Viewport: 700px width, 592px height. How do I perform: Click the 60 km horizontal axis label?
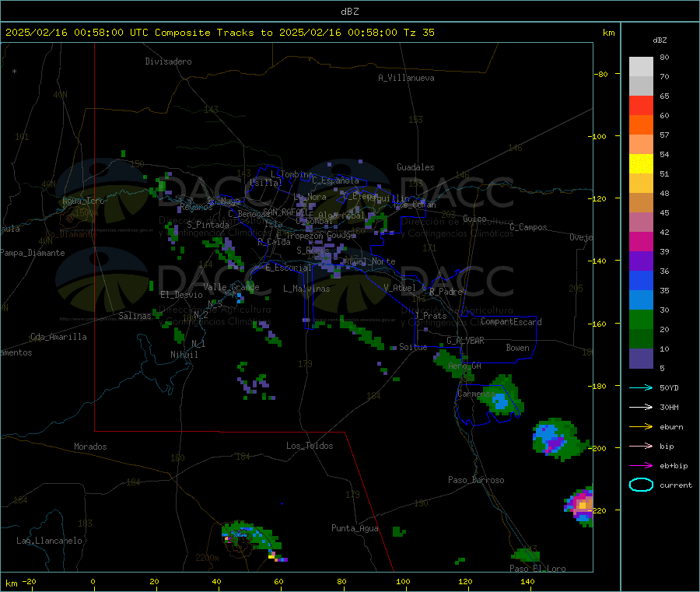click(x=278, y=581)
